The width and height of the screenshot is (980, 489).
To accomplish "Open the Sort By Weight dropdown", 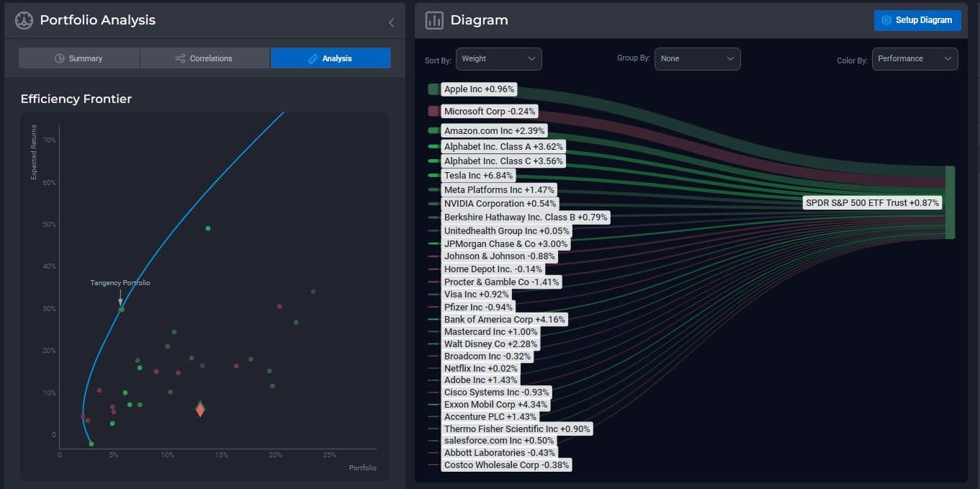I will (498, 59).
